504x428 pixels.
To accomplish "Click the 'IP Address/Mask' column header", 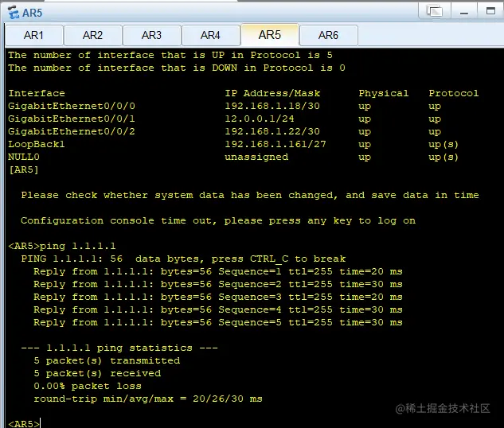I will (x=272, y=93).
